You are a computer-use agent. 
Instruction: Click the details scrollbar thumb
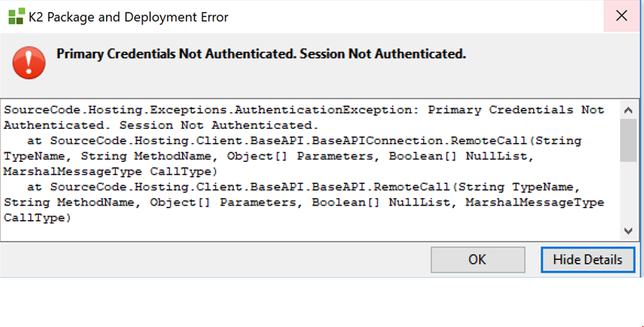click(628, 141)
